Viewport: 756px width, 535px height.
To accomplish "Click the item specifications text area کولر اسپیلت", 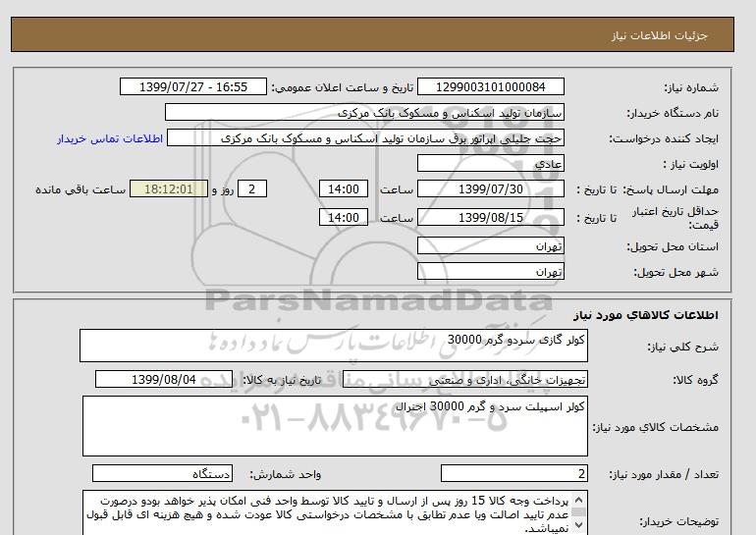I will coord(335,426).
